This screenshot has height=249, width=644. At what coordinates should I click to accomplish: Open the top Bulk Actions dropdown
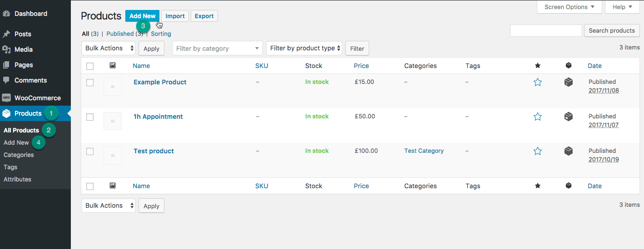coord(109,48)
